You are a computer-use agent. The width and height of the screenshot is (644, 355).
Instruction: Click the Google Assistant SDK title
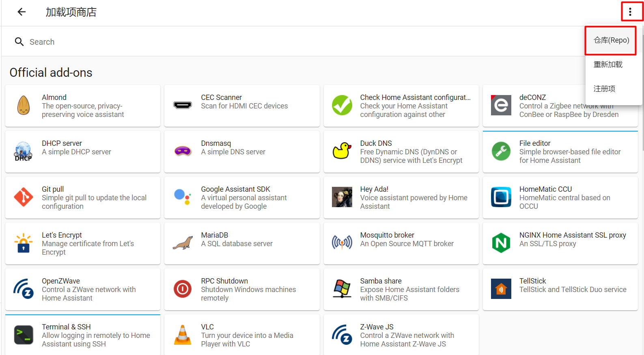point(235,189)
